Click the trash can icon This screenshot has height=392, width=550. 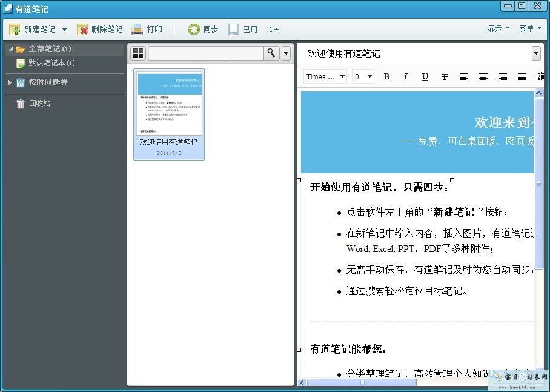click(21, 104)
